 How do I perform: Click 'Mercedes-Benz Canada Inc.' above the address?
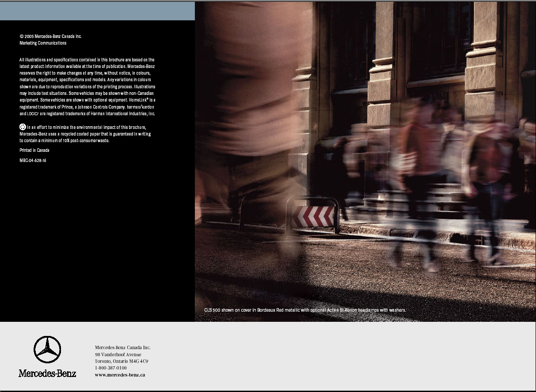tap(123, 347)
